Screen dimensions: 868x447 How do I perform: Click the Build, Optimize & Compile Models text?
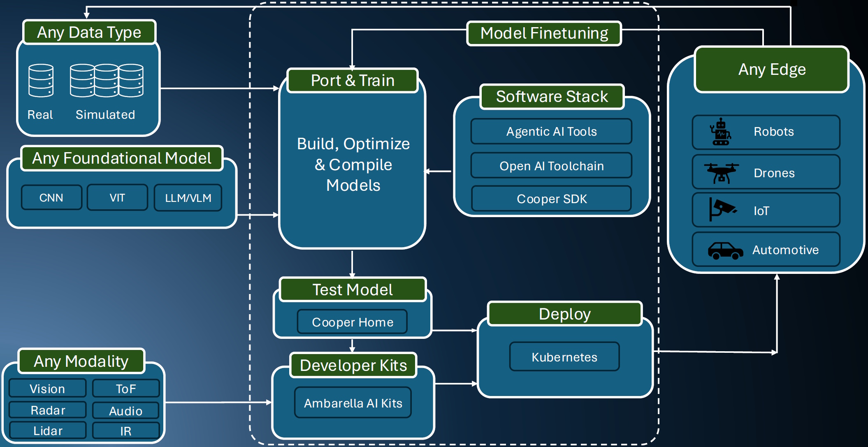[353, 164]
